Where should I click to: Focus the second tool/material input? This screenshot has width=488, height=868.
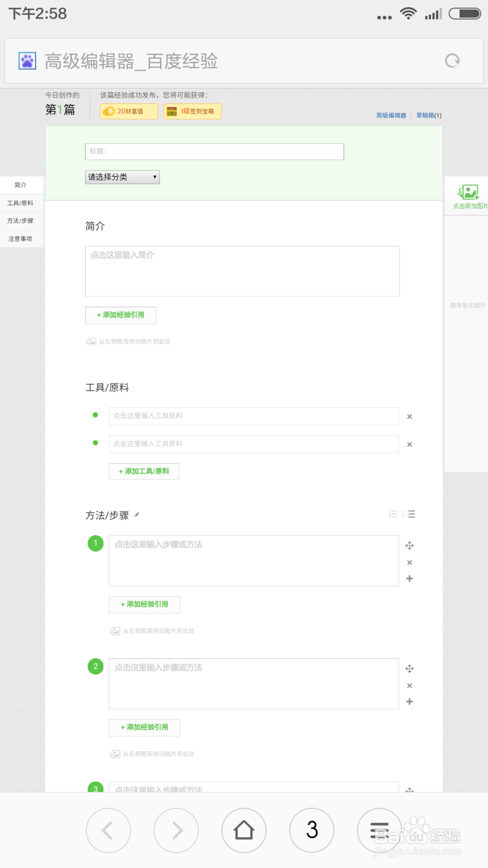pyautogui.click(x=254, y=444)
